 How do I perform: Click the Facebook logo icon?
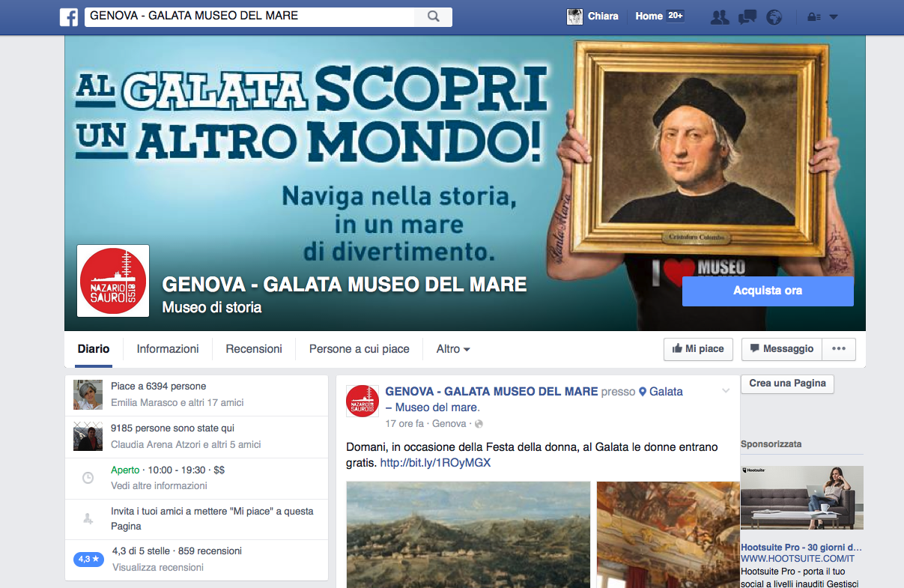point(69,16)
